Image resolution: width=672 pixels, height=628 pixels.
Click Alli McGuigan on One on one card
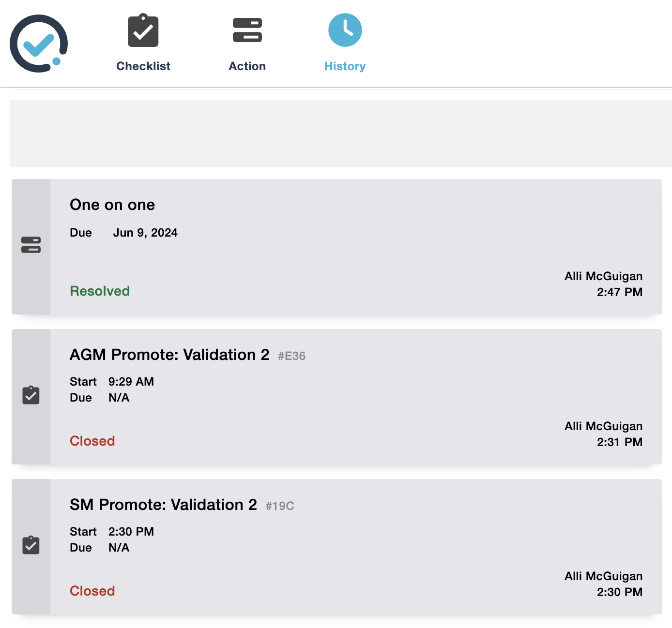(603, 276)
